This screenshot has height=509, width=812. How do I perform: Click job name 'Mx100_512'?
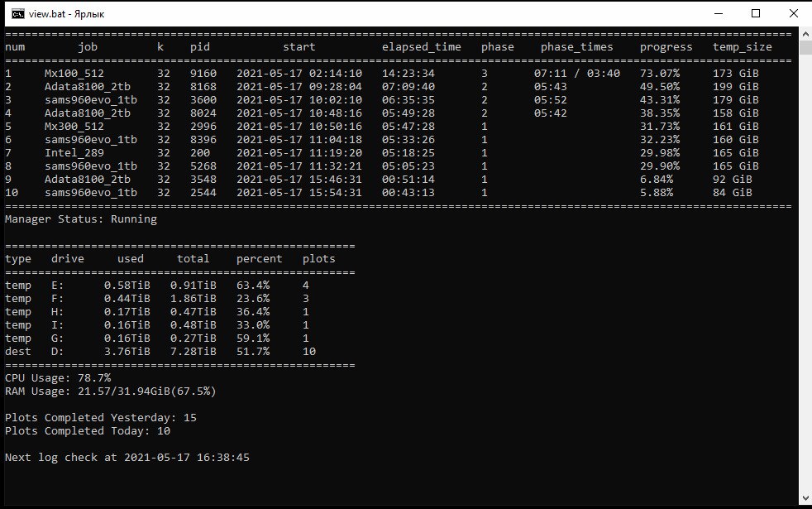pyautogui.click(x=74, y=74)
